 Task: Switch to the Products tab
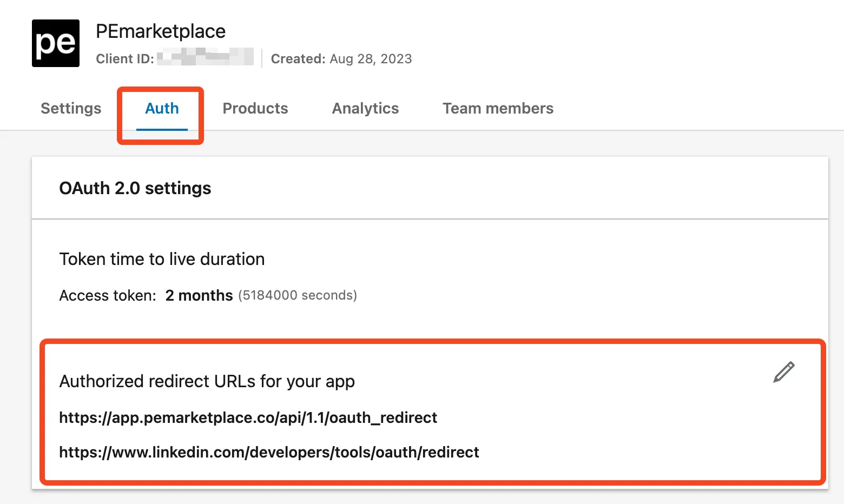tap(255, 108)
